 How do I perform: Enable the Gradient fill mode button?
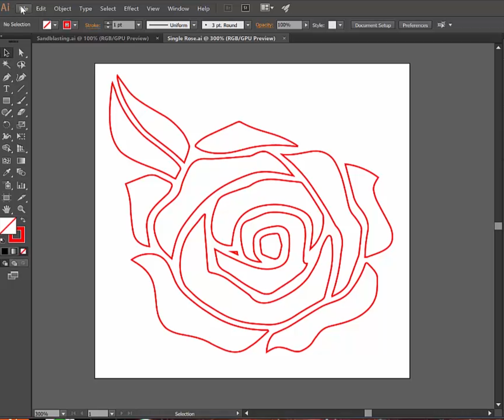tap(14, 251)
